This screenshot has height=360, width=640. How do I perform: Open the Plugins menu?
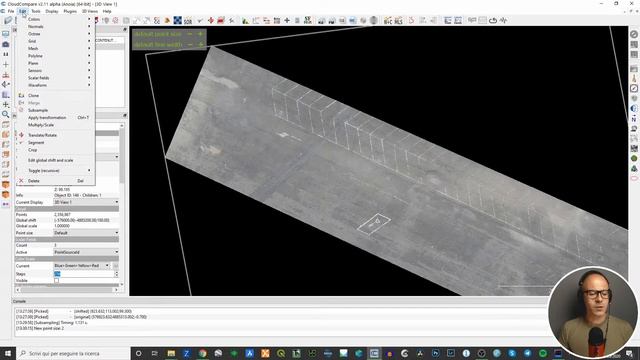[x=70, y=11]
